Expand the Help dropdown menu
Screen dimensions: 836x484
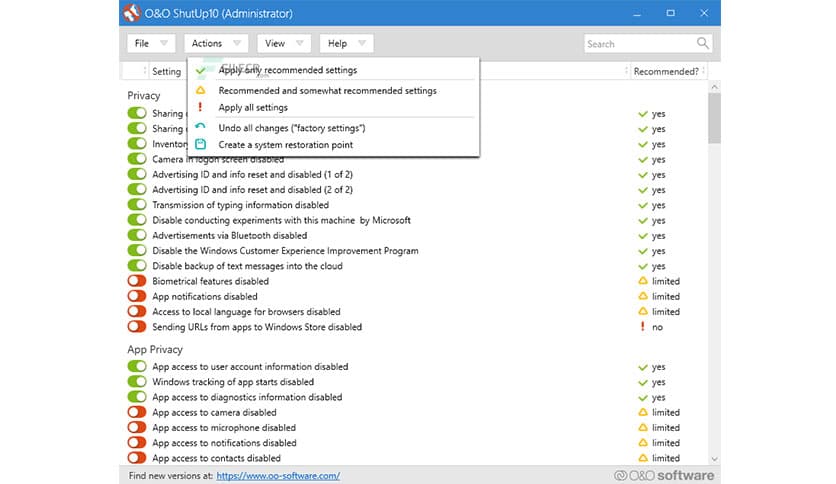[346, 44]
